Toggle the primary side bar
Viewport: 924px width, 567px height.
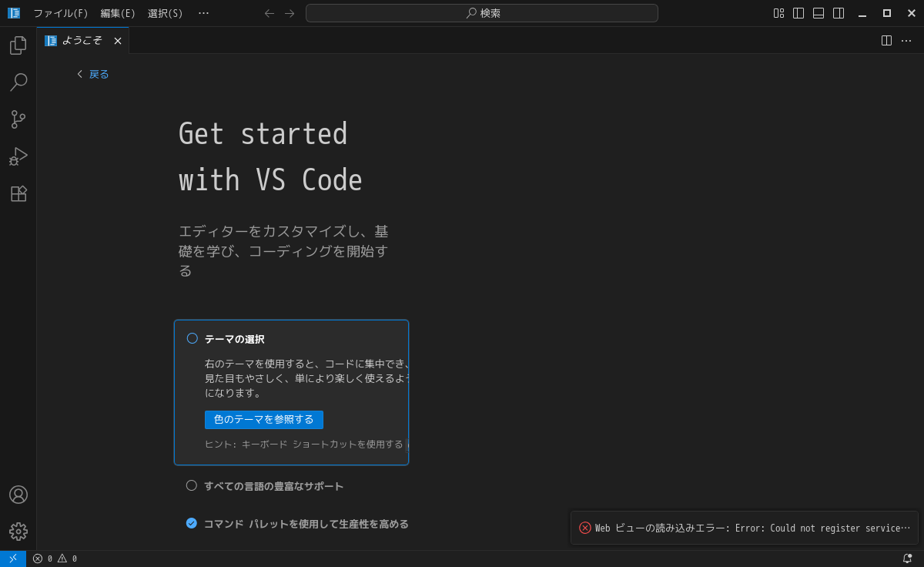pos(798,13)
